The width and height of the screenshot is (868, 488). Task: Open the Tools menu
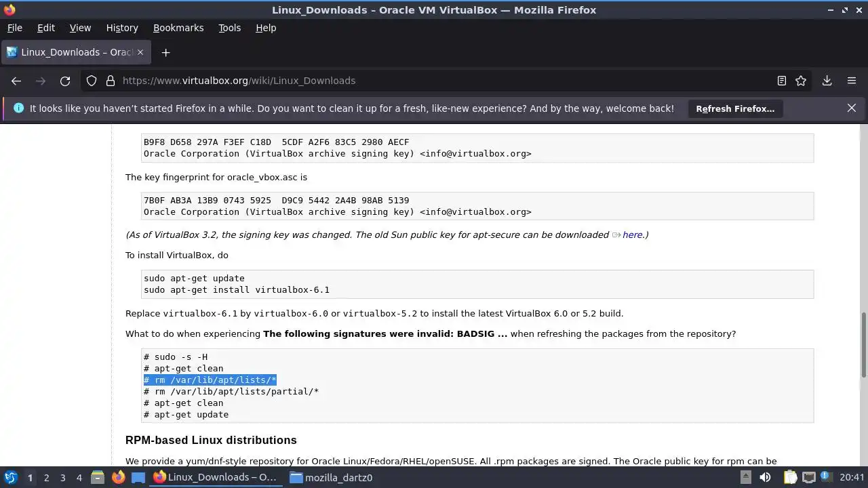[x=229, y=28]
